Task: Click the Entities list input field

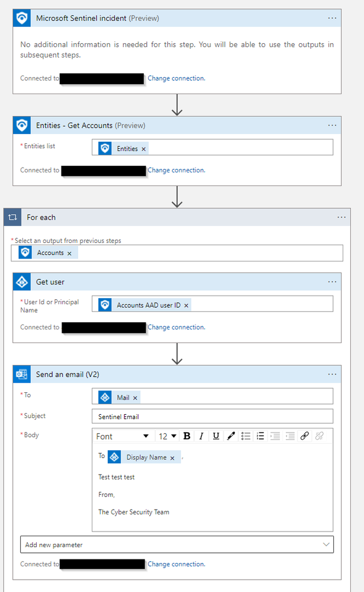Action: click(x=212, y=147)
